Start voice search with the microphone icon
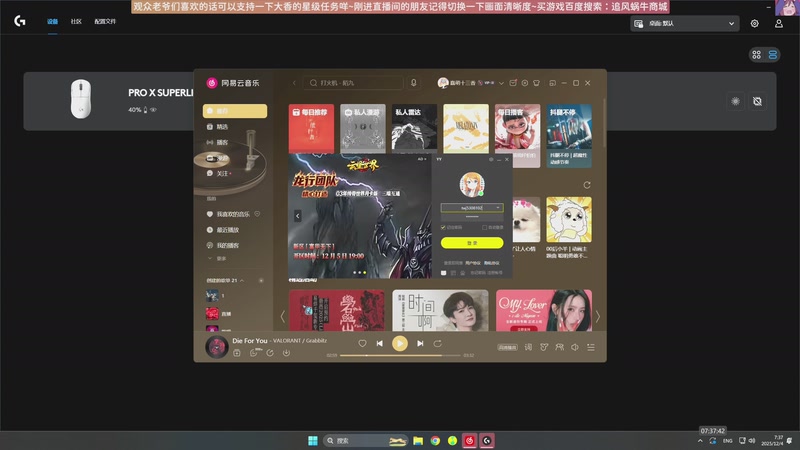The image size is (800, 450). click(x=414, y=83)
